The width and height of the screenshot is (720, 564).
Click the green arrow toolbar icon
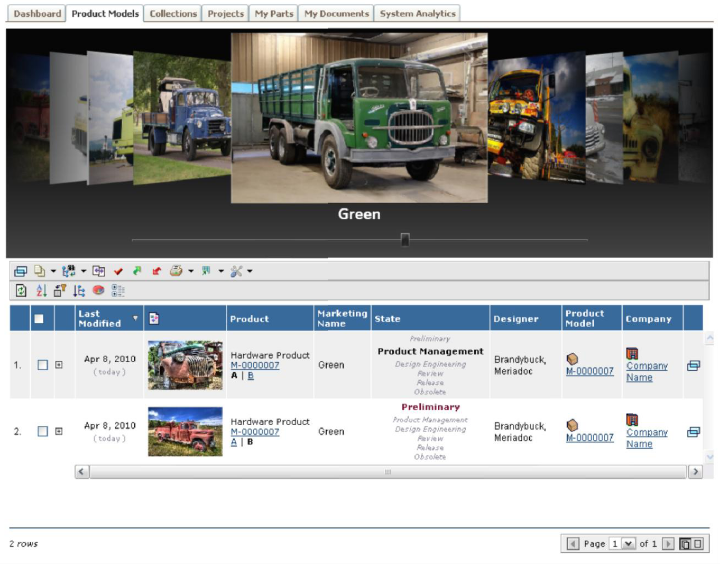pos(137,271)
